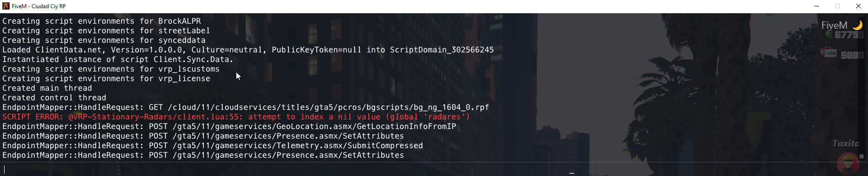The image size is (868, 176).
Task: Click the Taxita job label
Action: 846,143
